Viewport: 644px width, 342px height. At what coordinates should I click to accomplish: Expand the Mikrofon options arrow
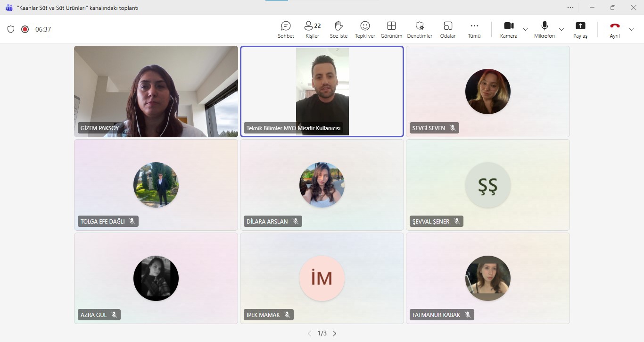tap(561, 29)
